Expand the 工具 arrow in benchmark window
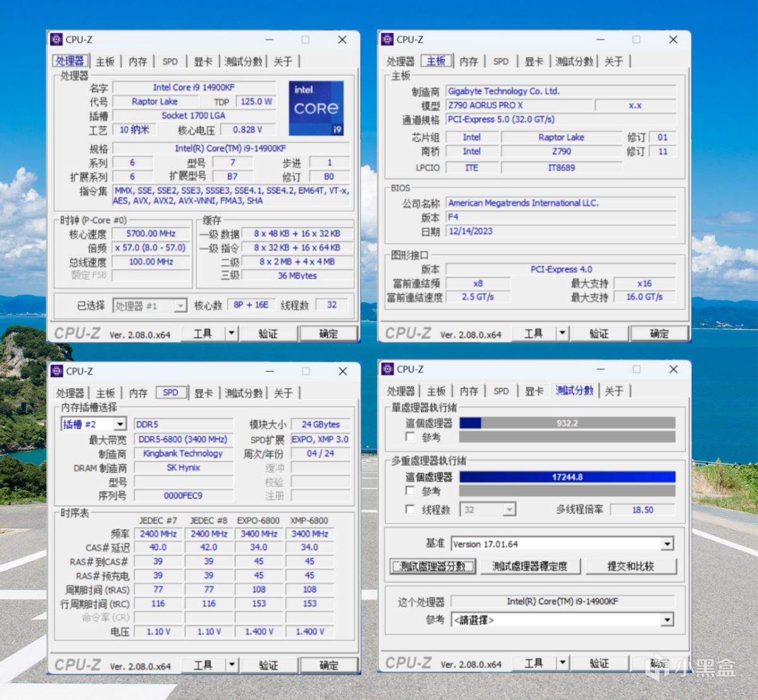 (x=563, y=663)
